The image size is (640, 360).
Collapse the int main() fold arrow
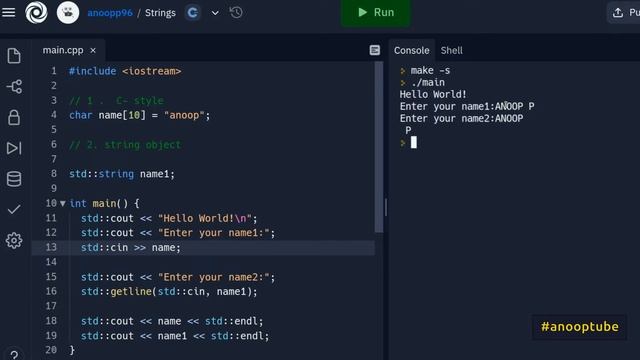tap(62, 203)
